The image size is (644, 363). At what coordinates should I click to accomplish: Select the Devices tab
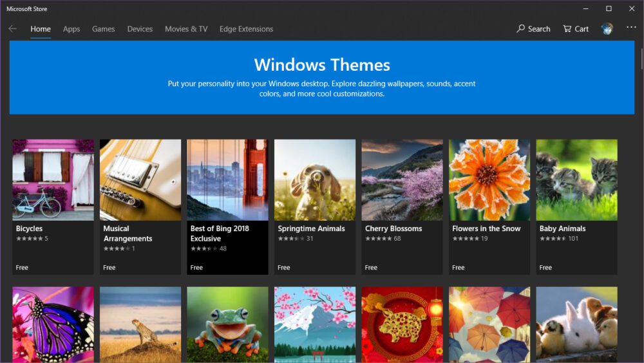(x=140, y=29)
